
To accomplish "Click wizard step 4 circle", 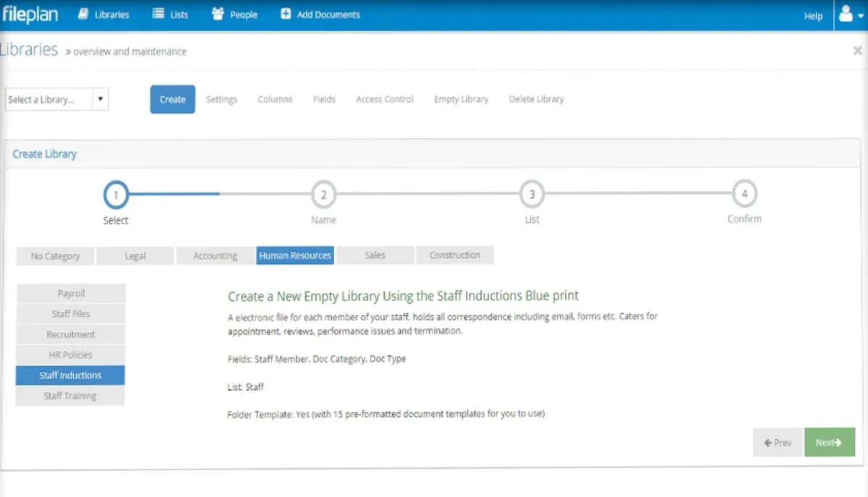I will pyautogui.click(x=744, y=194).
